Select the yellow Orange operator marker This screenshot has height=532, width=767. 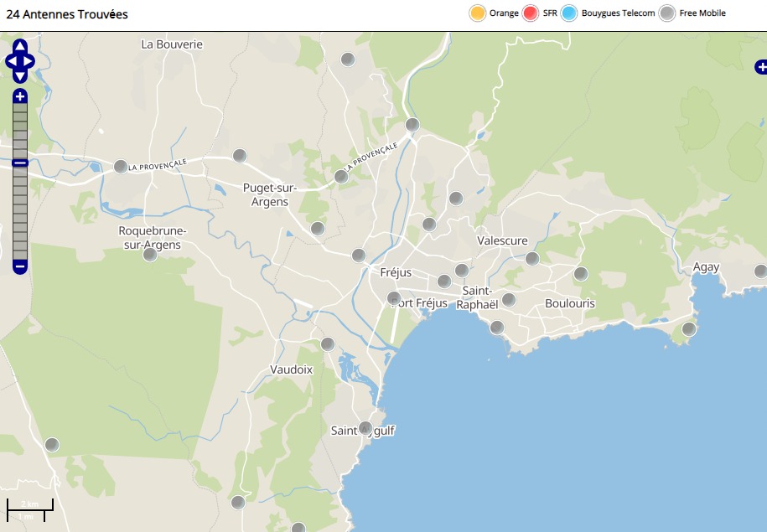[478, 13]
